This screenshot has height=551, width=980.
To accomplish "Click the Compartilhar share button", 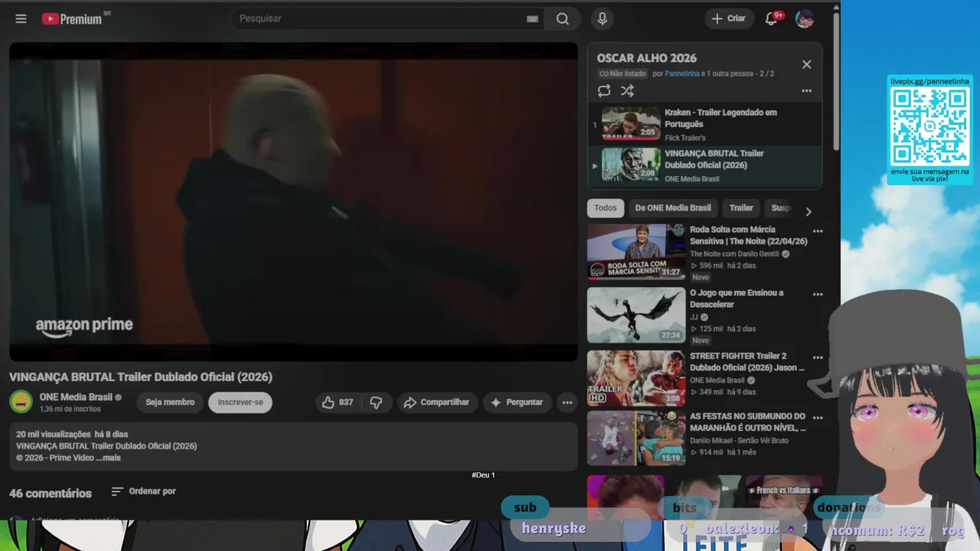I will click(x=437, y=403).
